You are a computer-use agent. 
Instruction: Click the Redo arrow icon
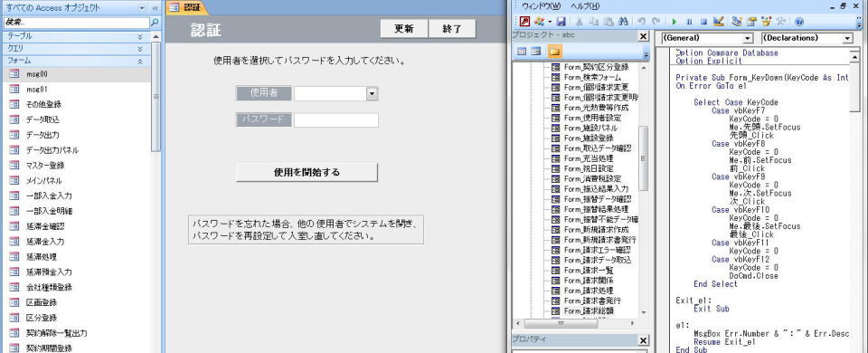click(656, 22)
